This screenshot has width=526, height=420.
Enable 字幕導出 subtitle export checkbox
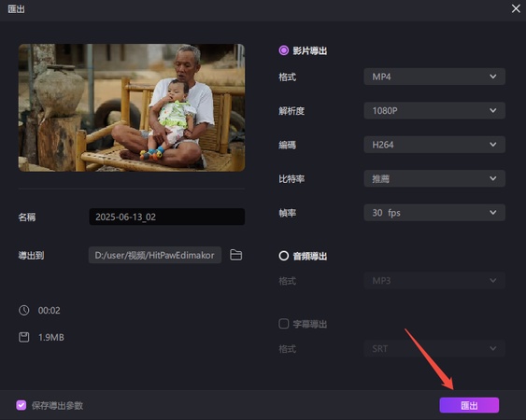tap(283, 324)
